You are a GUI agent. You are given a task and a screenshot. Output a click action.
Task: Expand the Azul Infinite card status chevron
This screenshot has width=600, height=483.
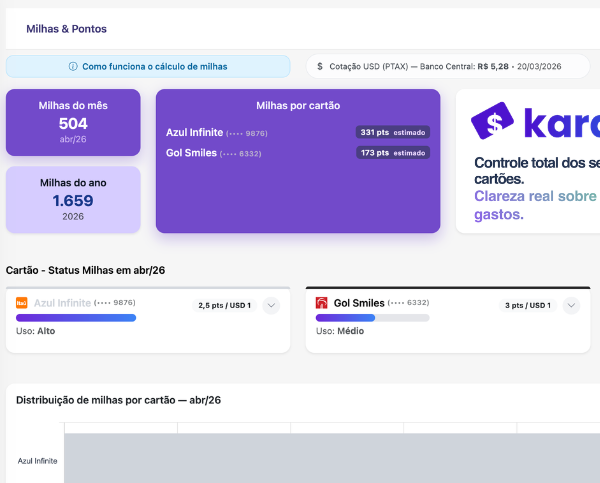click(x=271, y=306)
